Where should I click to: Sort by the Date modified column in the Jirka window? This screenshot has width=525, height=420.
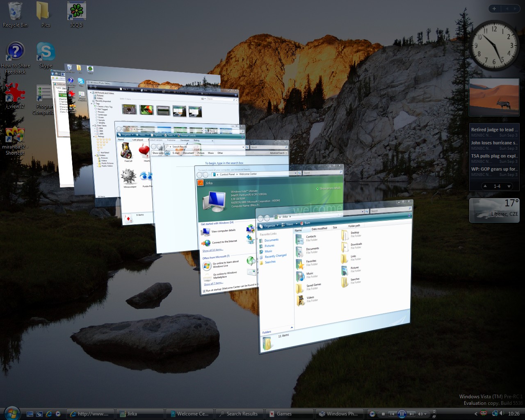319,228
